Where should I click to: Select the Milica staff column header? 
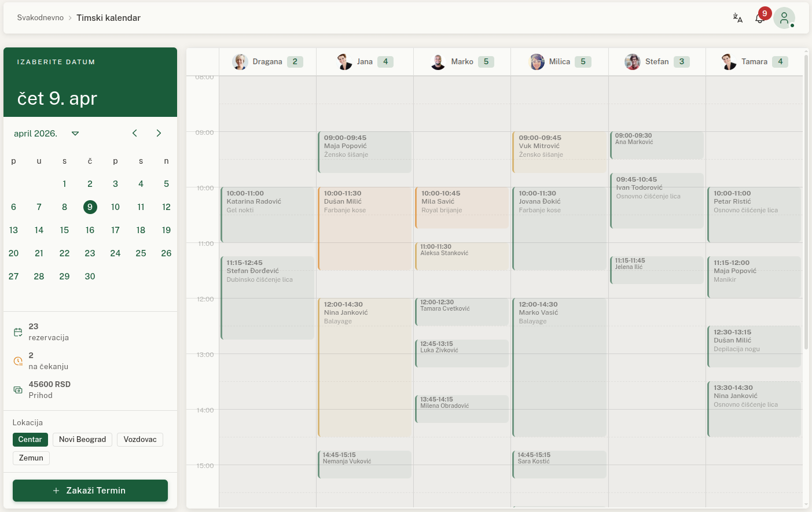(559, 62)
